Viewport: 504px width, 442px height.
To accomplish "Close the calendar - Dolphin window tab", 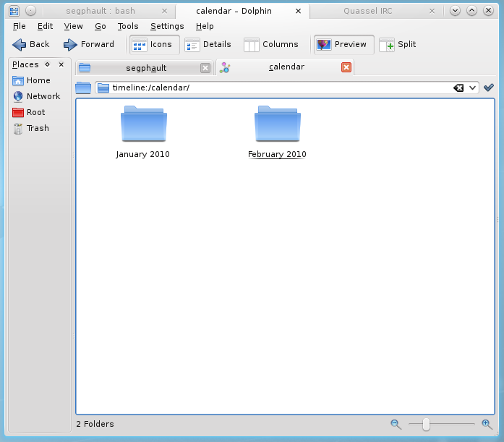I will (299, 12).
